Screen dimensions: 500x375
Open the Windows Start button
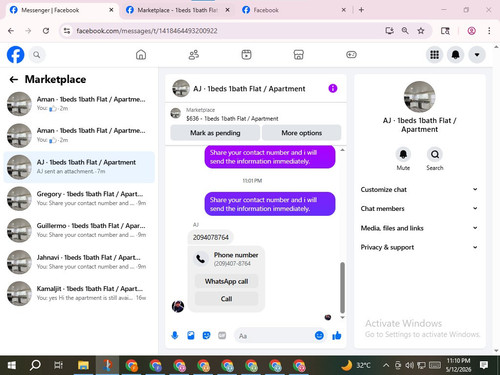coord(11,365)
